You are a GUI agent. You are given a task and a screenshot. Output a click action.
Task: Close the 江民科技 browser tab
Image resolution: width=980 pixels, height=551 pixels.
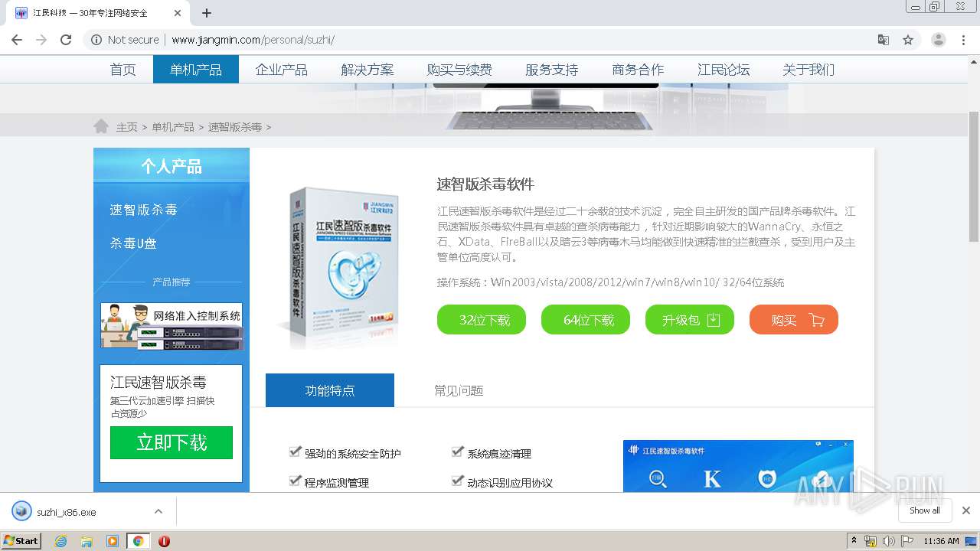coord(178,13)
